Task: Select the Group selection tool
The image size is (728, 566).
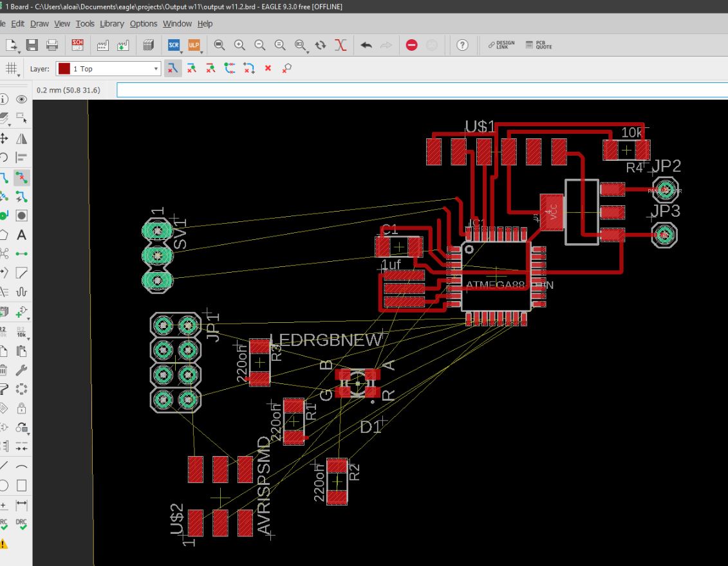Action: click(21, 119)
